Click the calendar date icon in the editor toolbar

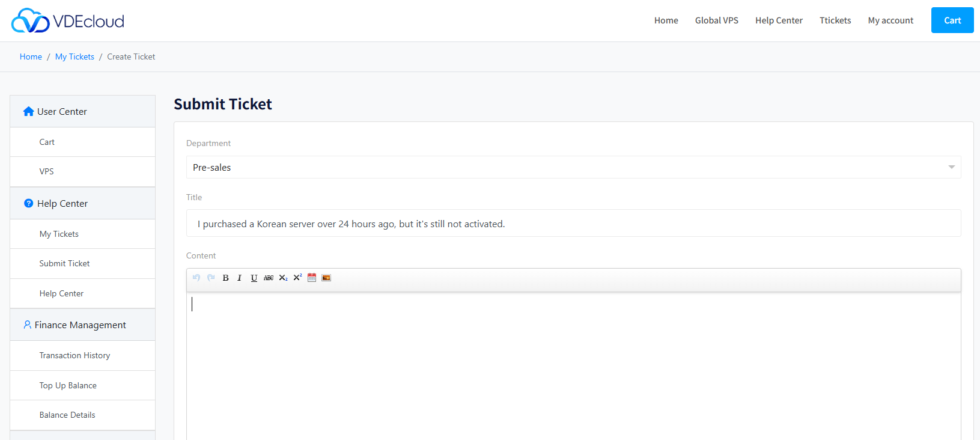[x=312, y=278]
